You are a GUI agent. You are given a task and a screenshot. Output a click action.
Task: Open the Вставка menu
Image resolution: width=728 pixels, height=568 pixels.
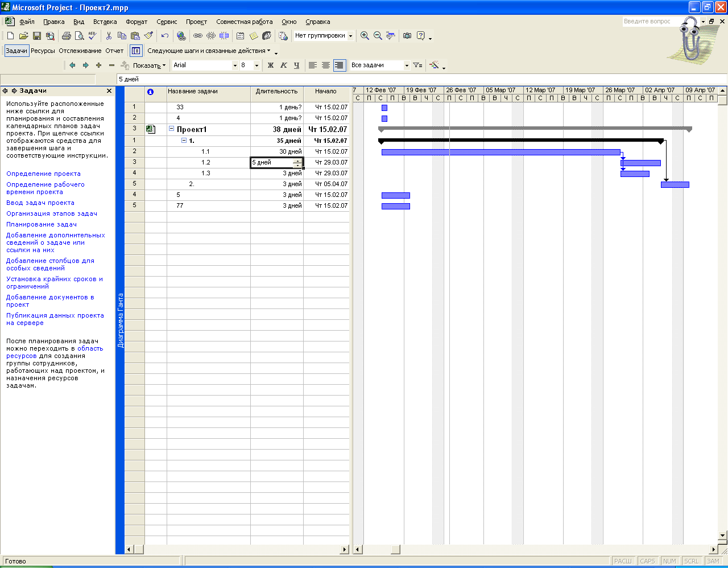point(105,22)
